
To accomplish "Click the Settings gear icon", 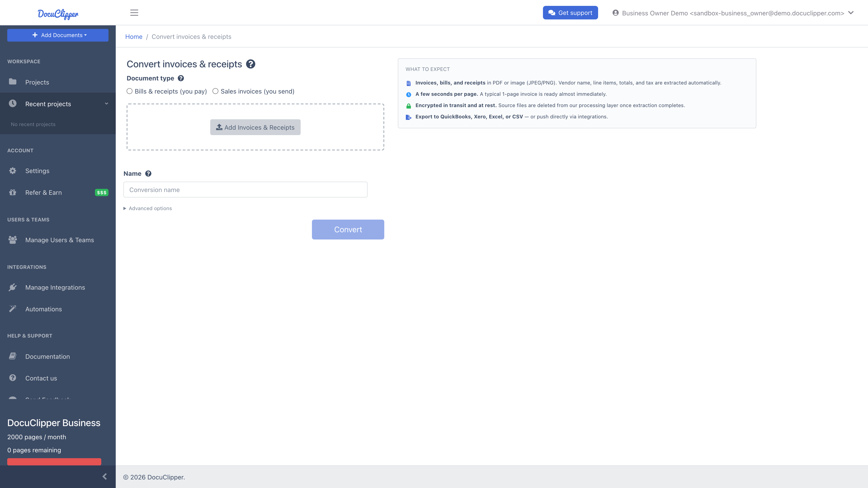I will (13, 171).
